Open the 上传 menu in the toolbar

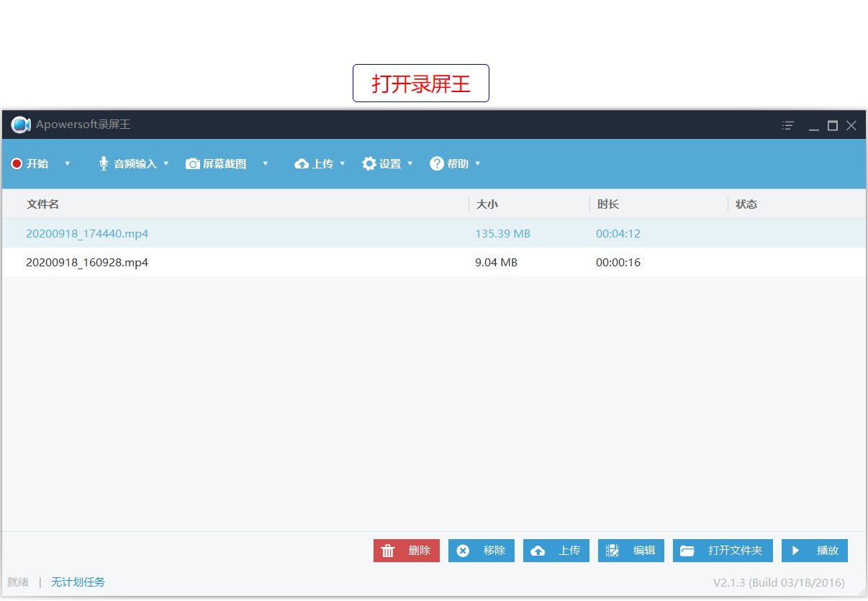[x=323, y=164]
